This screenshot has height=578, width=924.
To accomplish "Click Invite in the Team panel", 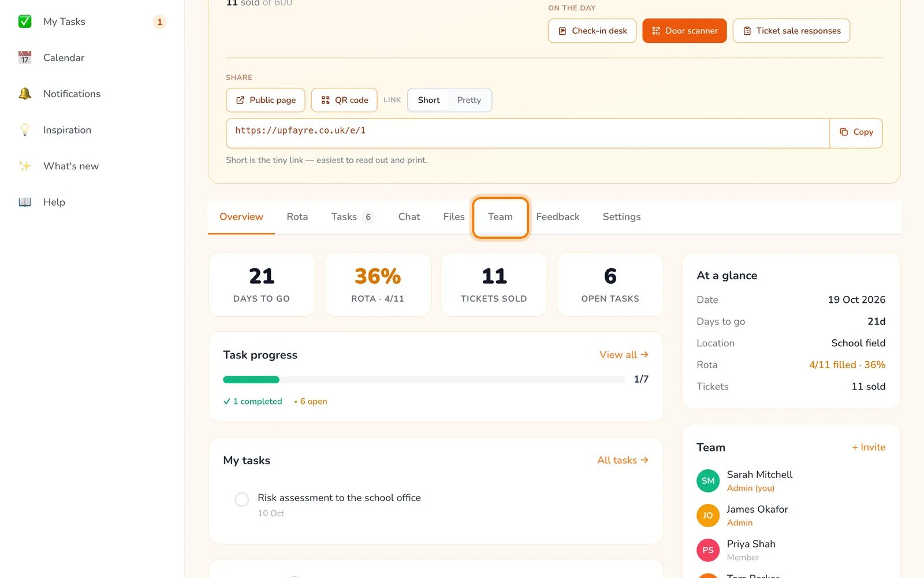I will click(x=869, y=447).
